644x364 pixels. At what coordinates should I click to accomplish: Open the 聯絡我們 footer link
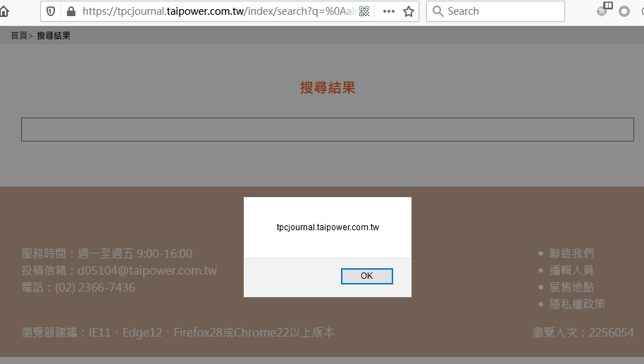tap(571, 253)
